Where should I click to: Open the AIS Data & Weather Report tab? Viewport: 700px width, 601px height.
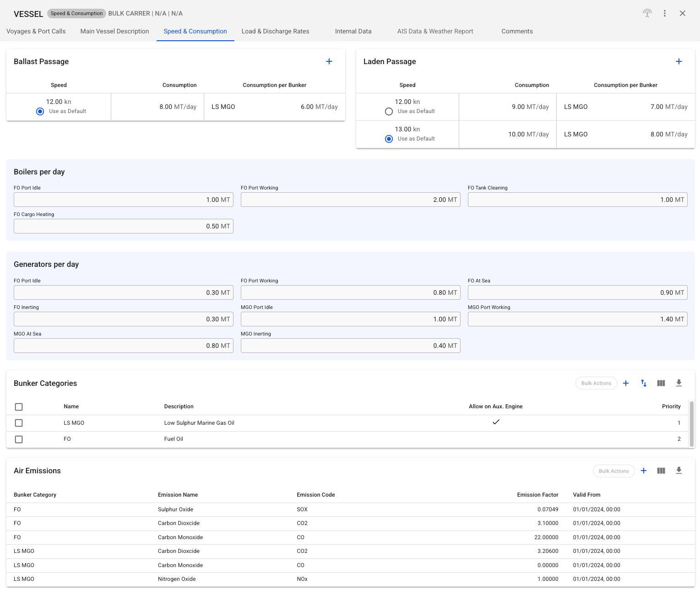coord(435,31)
